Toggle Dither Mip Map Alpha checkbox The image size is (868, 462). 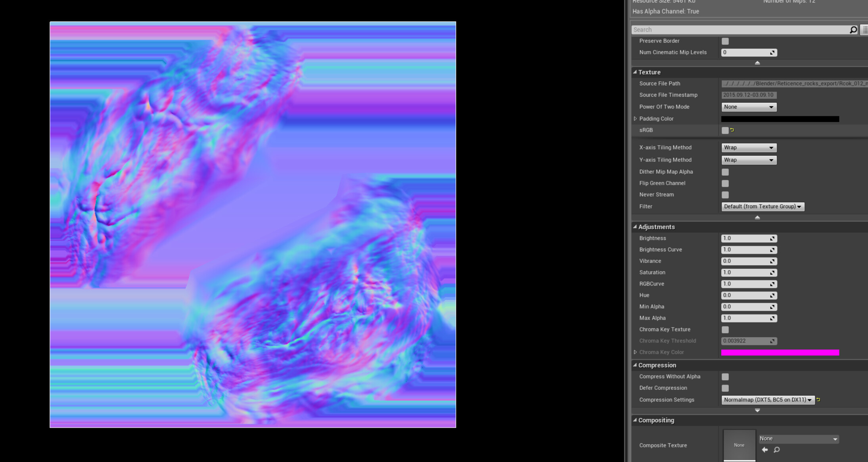(x=725, y=172)
